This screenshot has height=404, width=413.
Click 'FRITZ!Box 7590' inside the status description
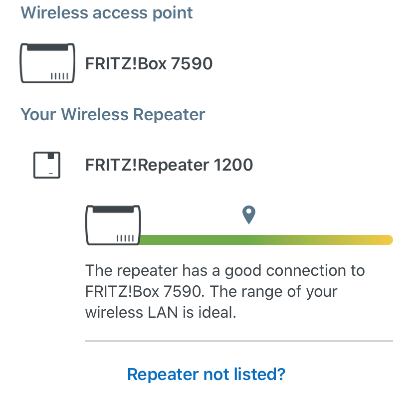[x=144, y=292]
